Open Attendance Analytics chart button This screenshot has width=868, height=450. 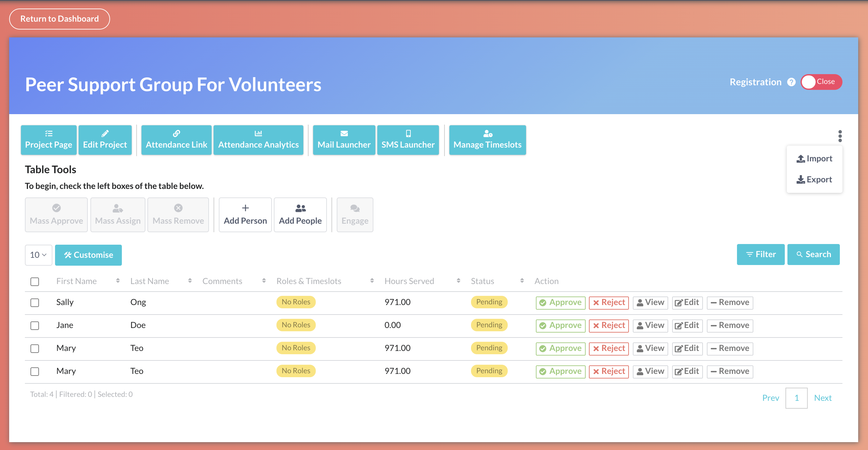258,140
